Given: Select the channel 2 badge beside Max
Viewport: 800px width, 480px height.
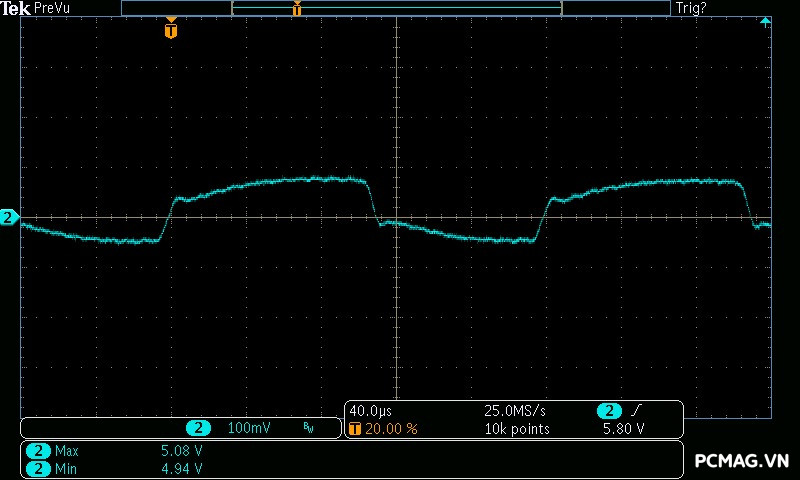Looking at the screenshot, I should 38,451.
